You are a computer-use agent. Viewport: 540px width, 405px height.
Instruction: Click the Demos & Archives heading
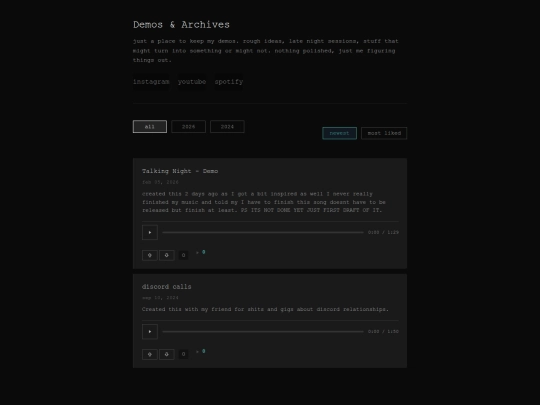[181, 25]
